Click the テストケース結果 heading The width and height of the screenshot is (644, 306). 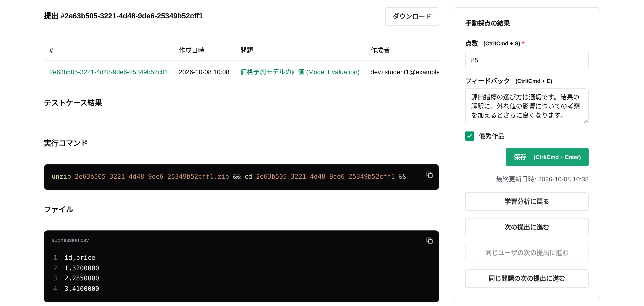click(73, 103)
